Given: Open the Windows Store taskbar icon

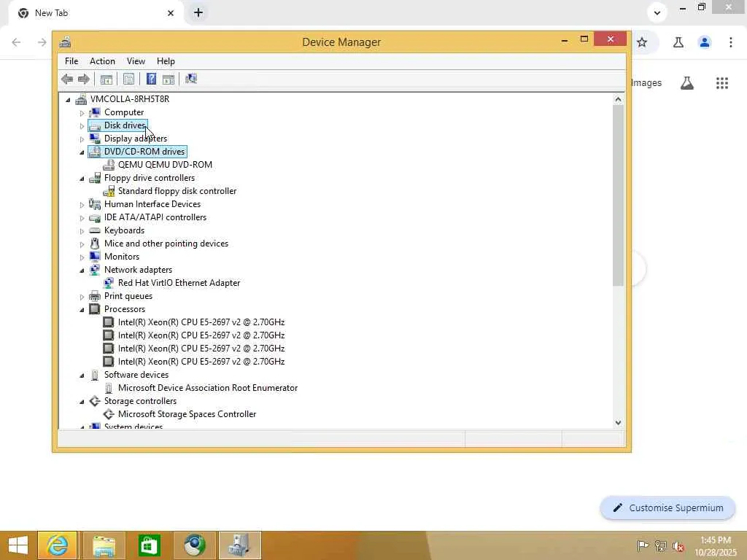Looking at the screenshot, I should coord(149,545).
